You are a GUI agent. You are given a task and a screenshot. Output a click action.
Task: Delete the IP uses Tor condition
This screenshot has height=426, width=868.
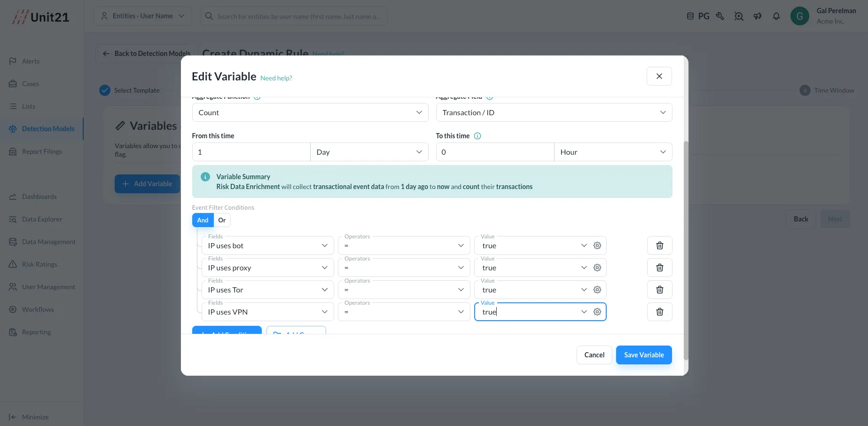[x=659, y=290]
